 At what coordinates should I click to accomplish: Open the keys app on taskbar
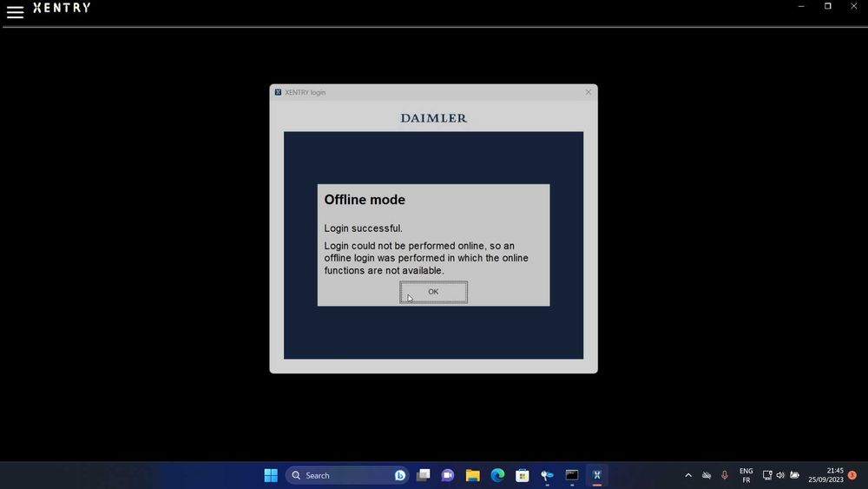[547, 475]
